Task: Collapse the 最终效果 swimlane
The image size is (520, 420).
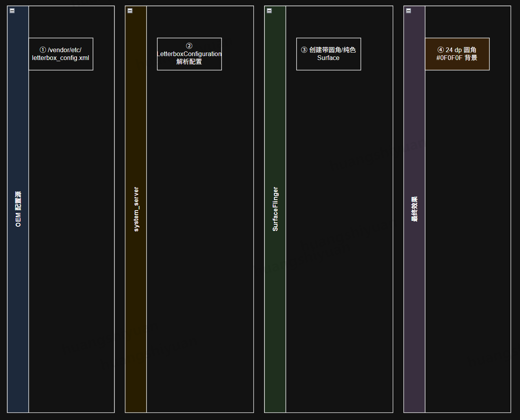Action: point(409,11)
